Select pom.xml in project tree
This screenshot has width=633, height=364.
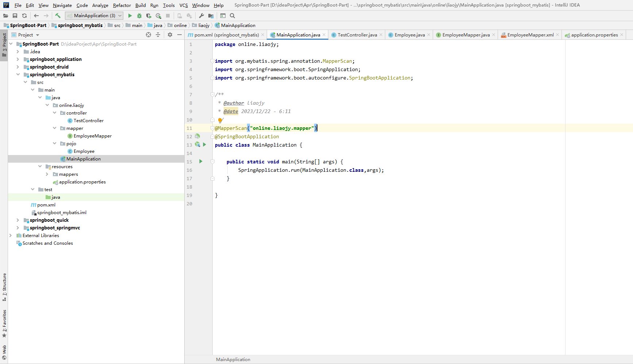tap(46, 205)
